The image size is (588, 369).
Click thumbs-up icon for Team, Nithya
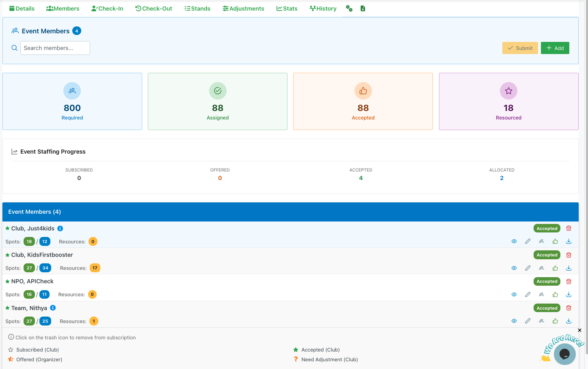pos(555,321)
